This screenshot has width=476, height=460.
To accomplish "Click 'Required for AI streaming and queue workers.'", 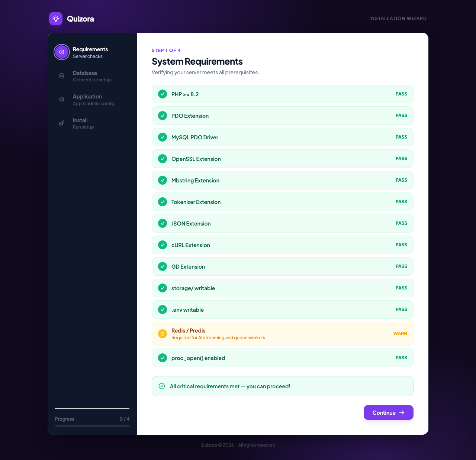I will (219, 338).
